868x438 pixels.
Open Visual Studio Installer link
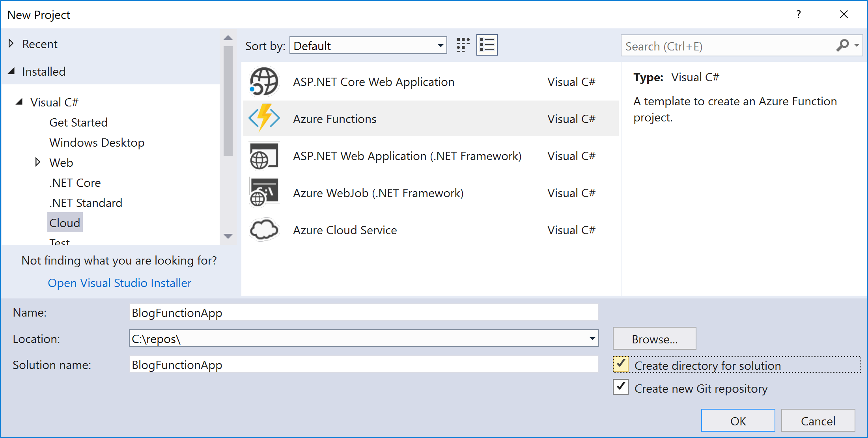pyautogui.click(x=119, y=283)
